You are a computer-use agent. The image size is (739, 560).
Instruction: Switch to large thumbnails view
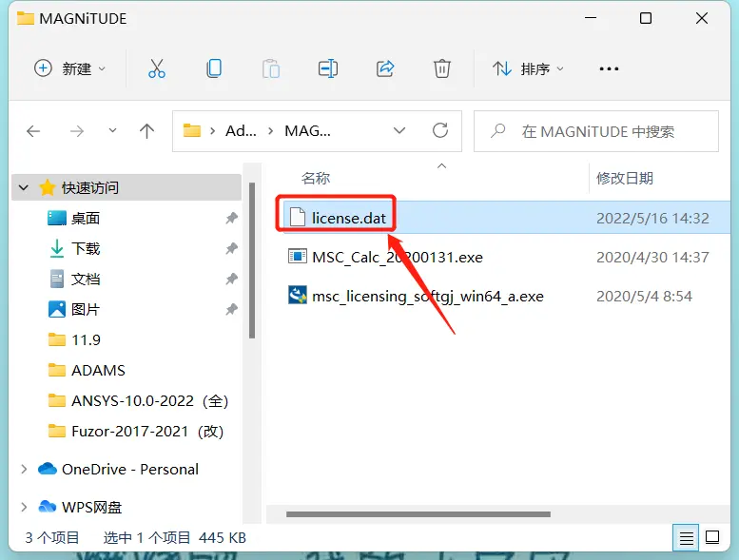click(x=712, y=537)
